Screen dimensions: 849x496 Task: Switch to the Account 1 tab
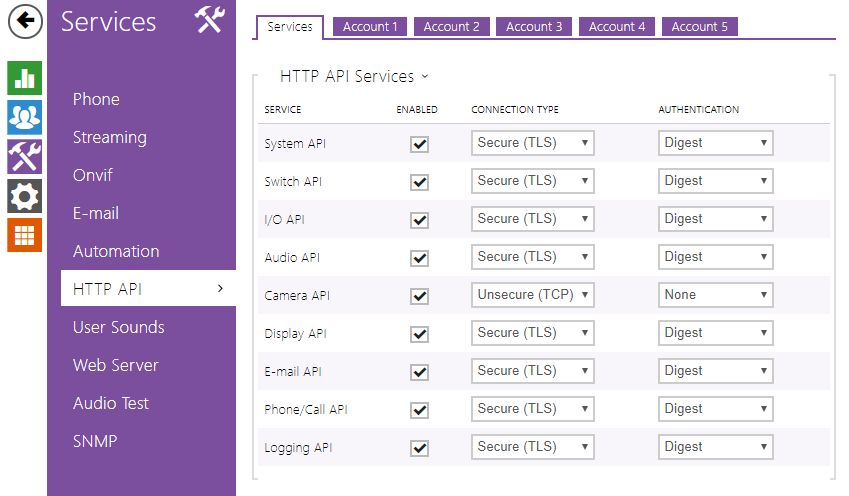[x=370, y=27]
